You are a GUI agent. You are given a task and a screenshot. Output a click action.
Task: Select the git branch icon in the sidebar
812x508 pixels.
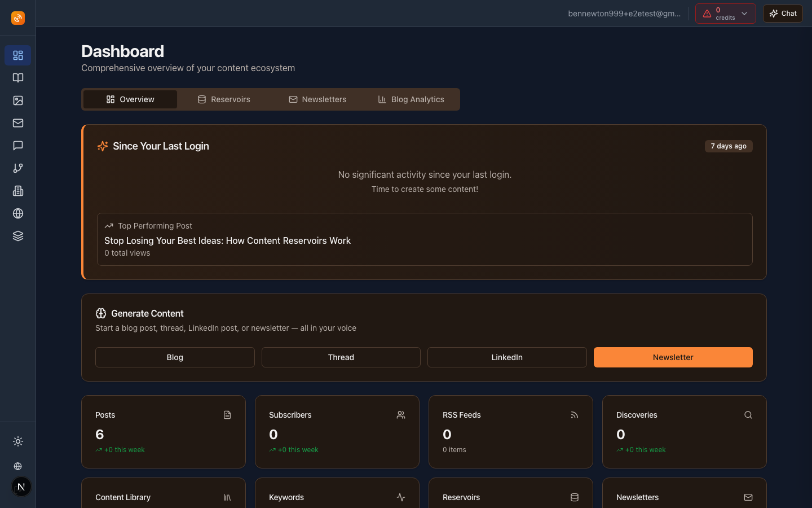(17, 168)
